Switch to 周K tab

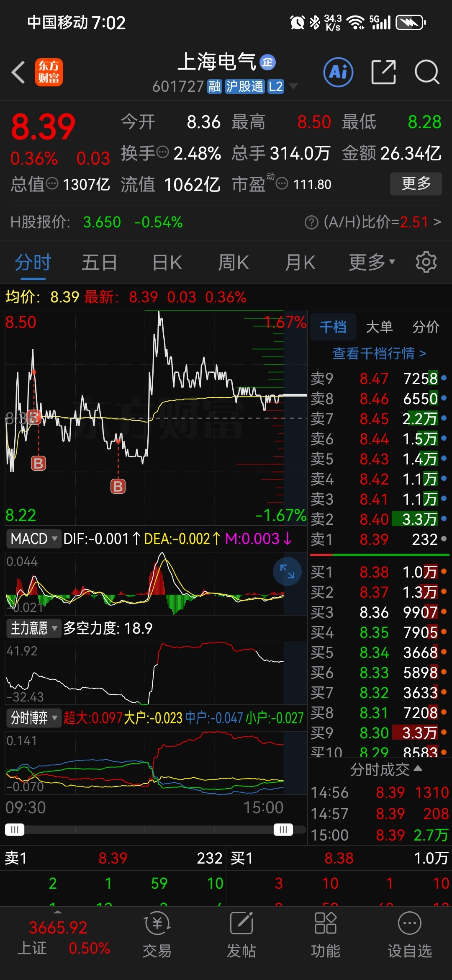[234, 263]
